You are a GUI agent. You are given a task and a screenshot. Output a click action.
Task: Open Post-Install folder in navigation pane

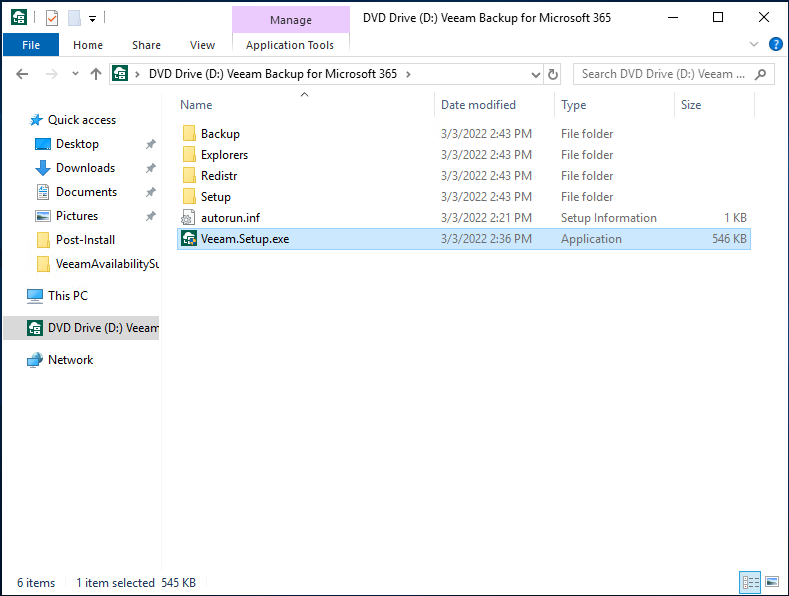click(85, 240)
